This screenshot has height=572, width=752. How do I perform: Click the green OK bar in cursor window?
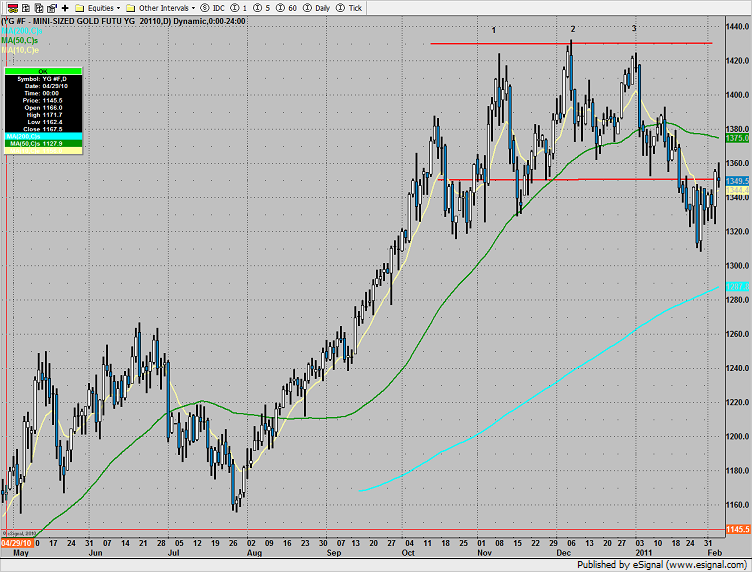(43, 71)
